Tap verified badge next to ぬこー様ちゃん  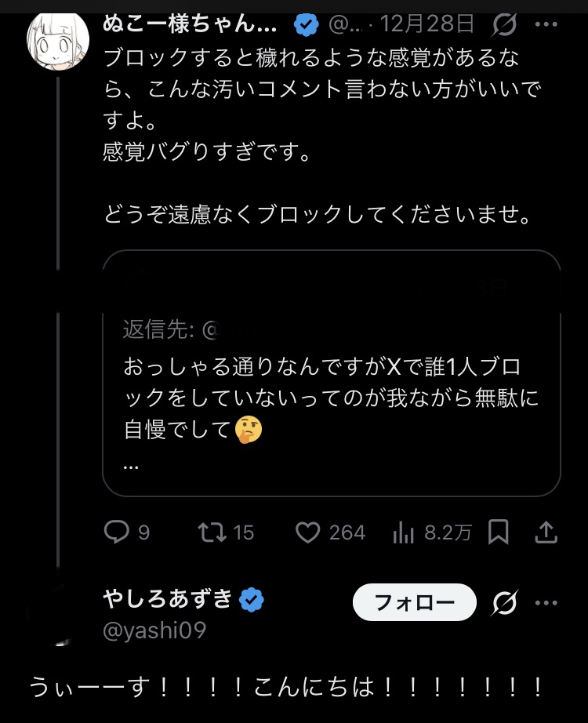point(306,25)
